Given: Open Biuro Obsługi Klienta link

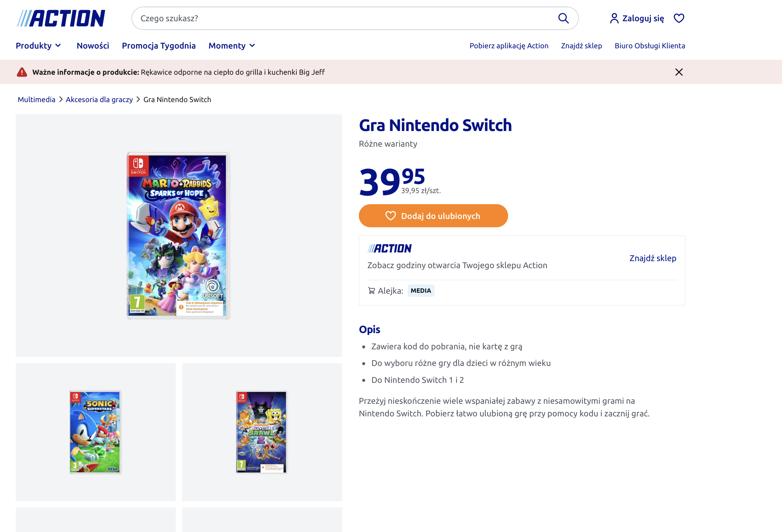Looking at the screenshot, I should tap(649, 46).
